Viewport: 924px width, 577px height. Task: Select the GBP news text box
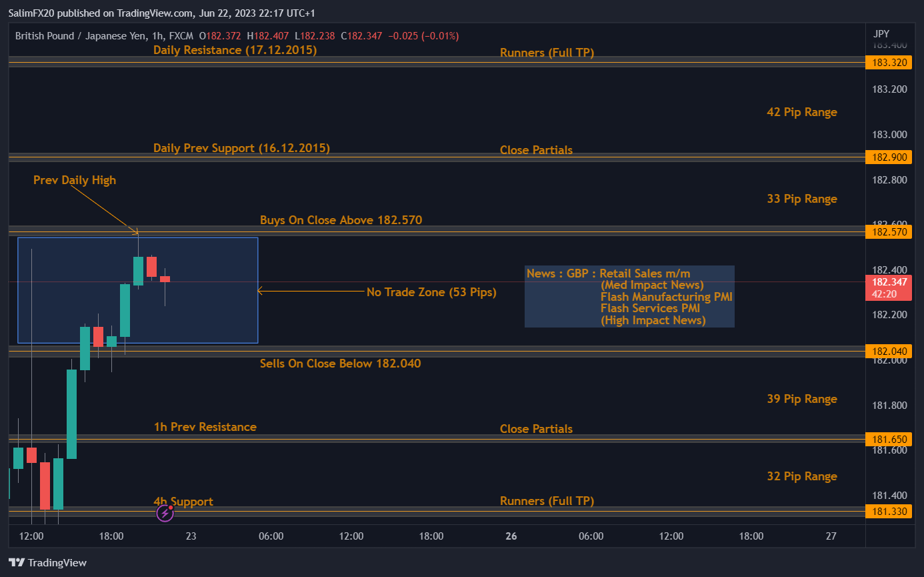click(x=629, y=297)
